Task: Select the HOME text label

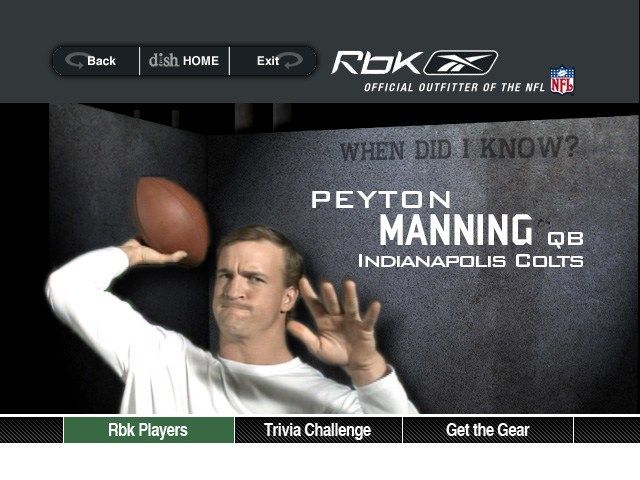Action: (201, 61)
